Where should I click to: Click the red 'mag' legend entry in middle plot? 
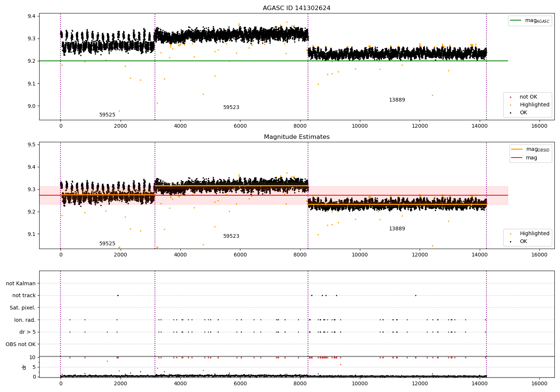pos(525,158)
